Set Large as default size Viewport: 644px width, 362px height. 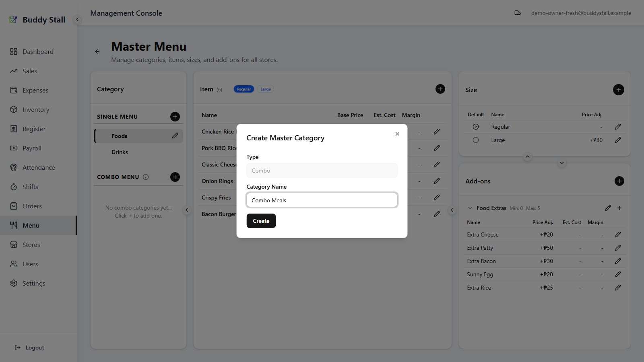(476, 140)
